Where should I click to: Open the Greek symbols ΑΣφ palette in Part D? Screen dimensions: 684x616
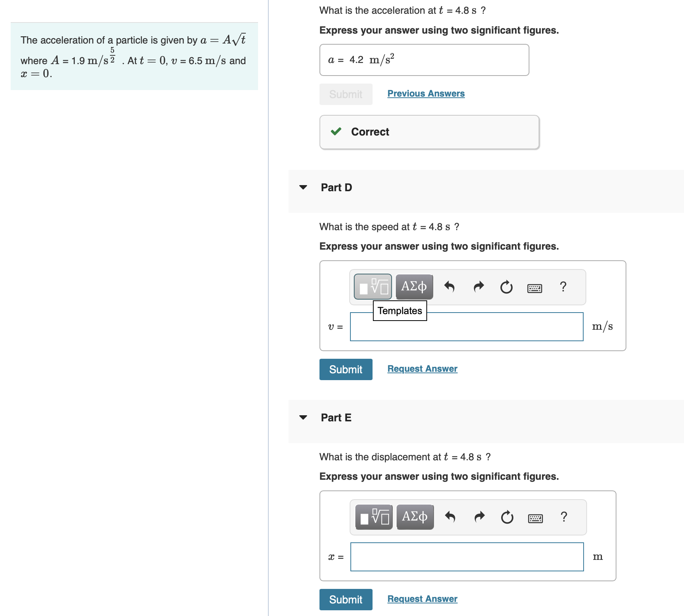point(414,287)
